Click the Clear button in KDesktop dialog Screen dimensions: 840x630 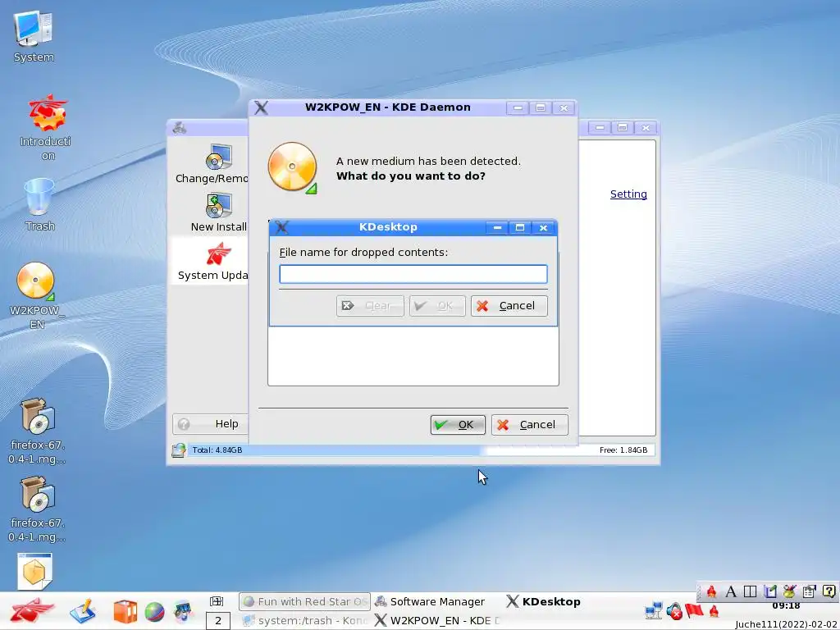click(370, 306)
